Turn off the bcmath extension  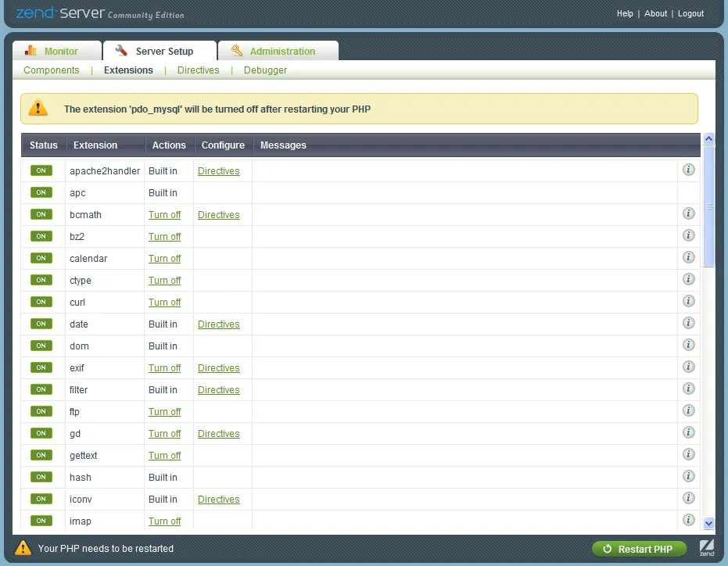[x=164, y=214]
